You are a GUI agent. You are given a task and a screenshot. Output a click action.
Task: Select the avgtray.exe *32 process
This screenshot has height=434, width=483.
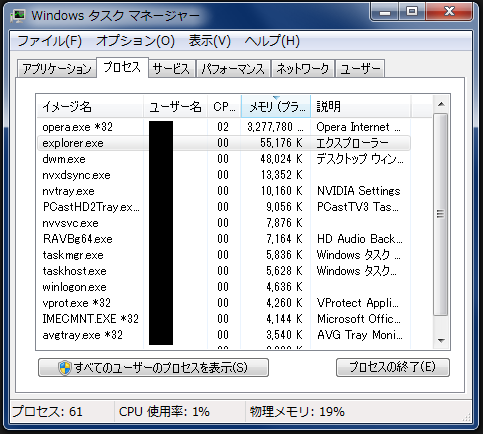(x=223, y=335)
